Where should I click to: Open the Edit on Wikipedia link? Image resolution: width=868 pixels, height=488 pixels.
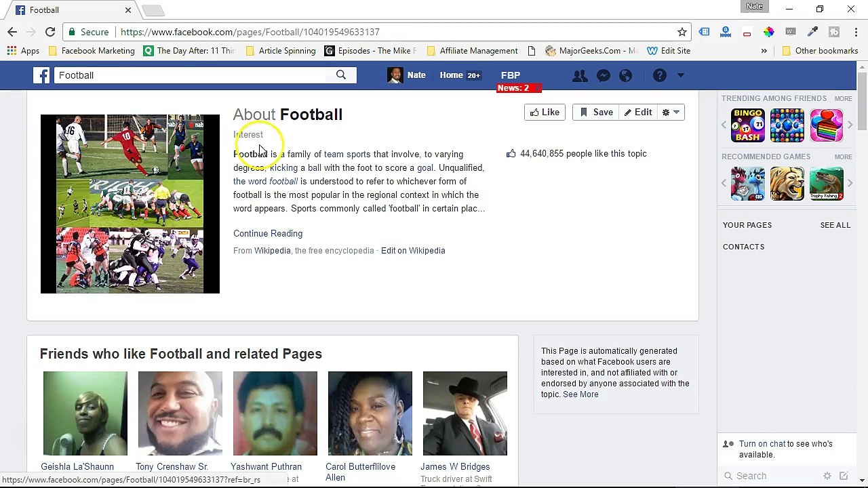(x=413, y=251)
